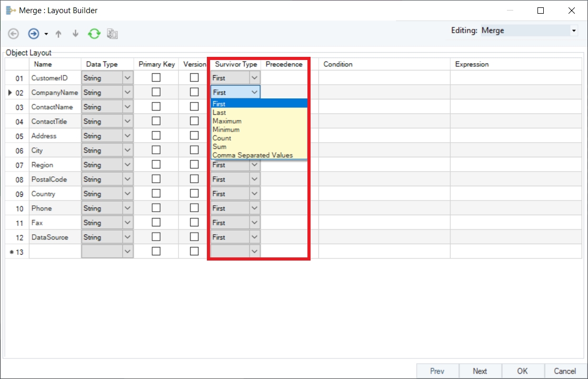Open the forward arrow's dropdown caret
The width and height of the screenshot is (588, 379).
46,34
